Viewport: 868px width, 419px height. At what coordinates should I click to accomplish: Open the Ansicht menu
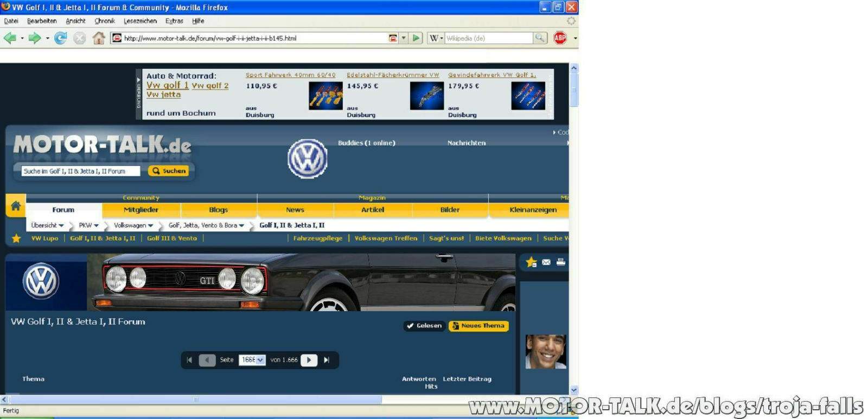75,21
